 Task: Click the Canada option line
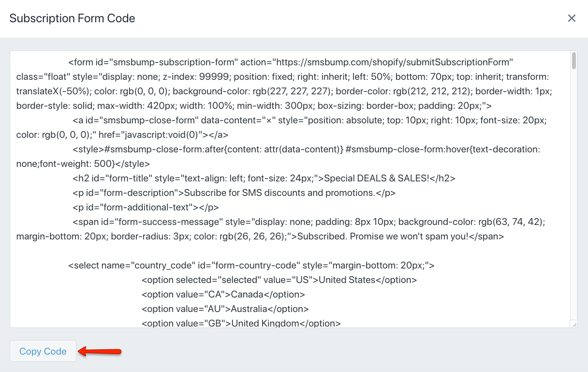coord(223,294)
